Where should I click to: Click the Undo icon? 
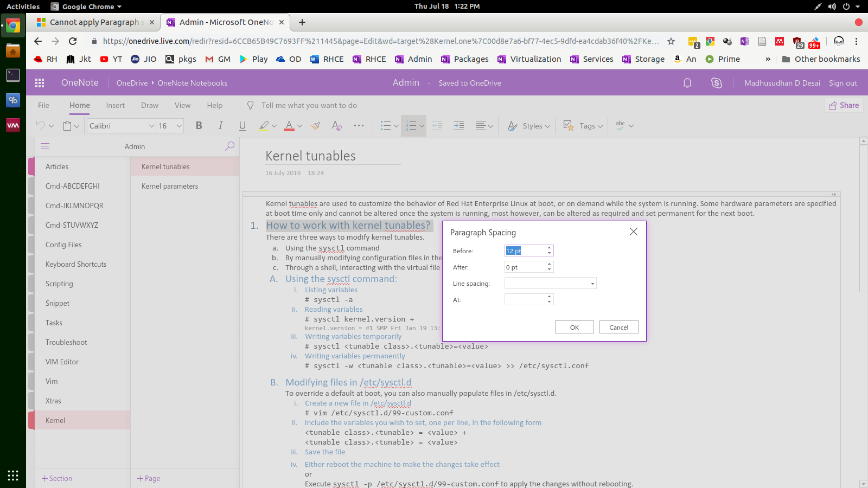pyautogui.click(x=41, y=126)
